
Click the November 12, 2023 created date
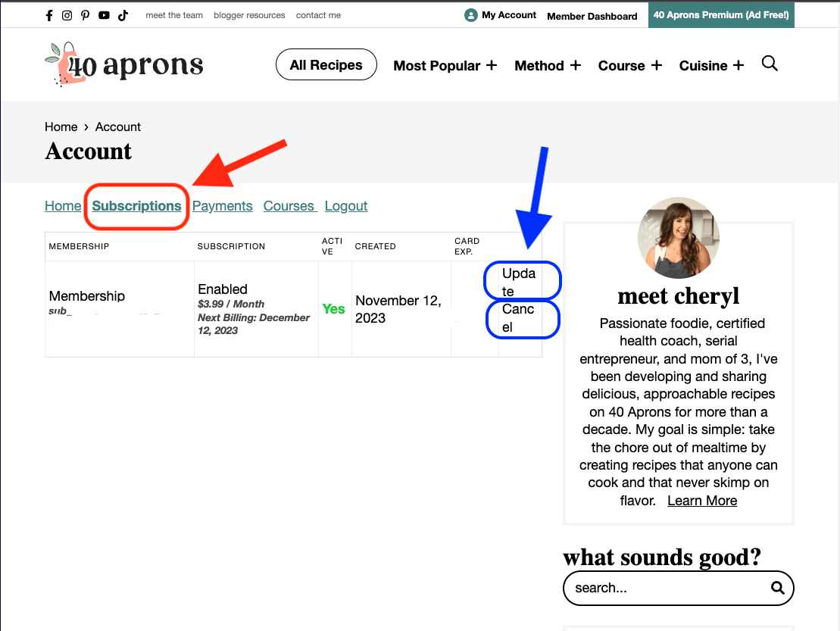tap(398, 309)
